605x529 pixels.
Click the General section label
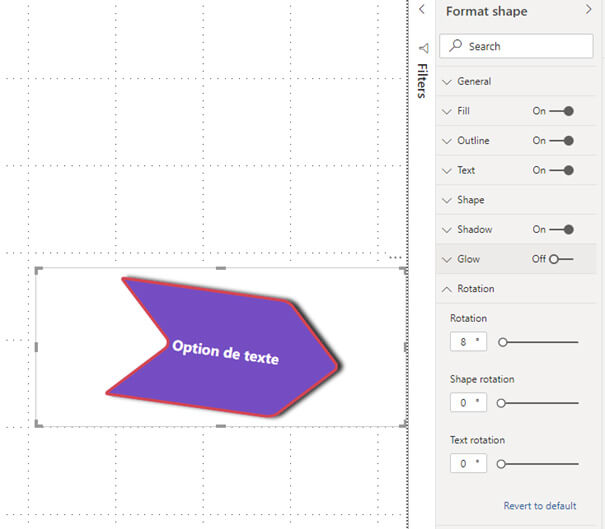[x=474, y=81]
